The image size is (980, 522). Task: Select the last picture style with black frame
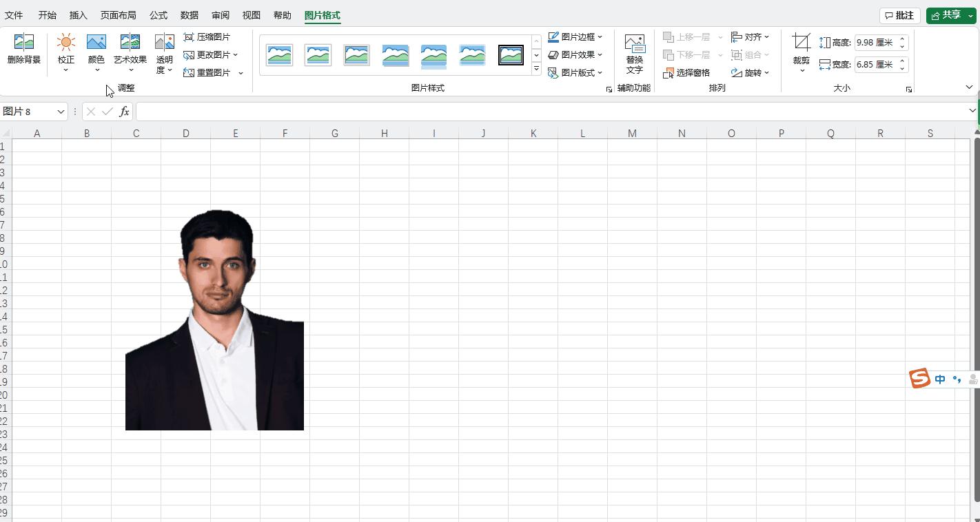click(x=511, y=55)
